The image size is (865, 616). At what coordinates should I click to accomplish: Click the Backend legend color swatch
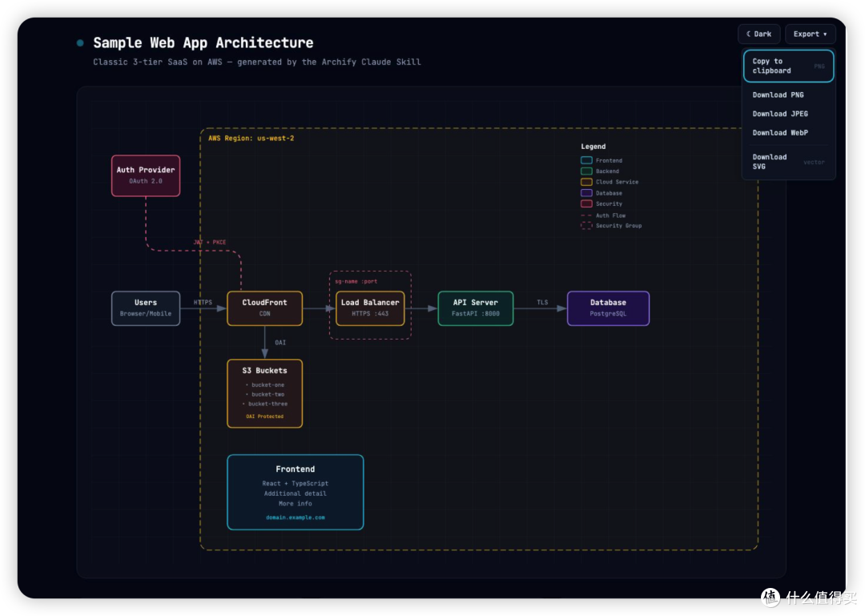[586, 171]
